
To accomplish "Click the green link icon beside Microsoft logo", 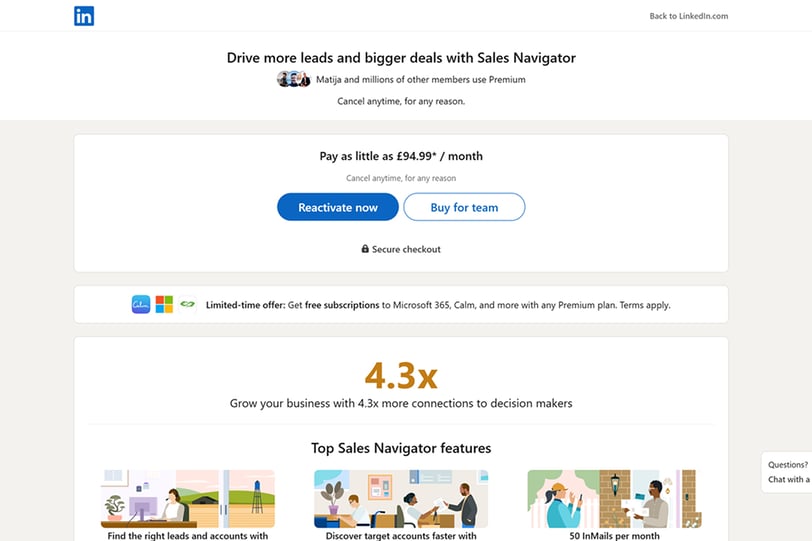I will tap(187, 304).
